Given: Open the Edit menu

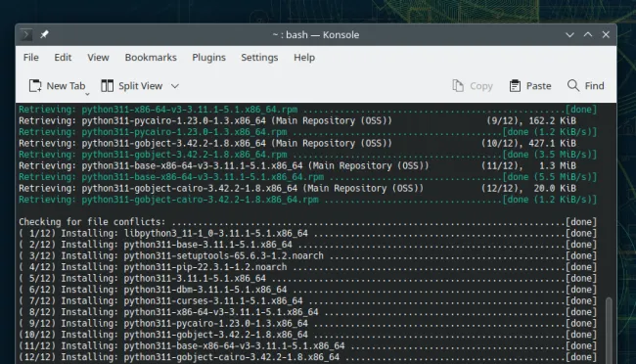Looking at the screenshot, I should click(x=63, y=57).
